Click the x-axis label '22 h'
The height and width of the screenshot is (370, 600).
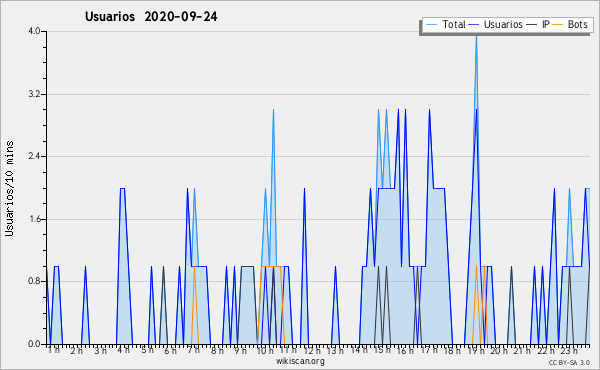[546, 350]
